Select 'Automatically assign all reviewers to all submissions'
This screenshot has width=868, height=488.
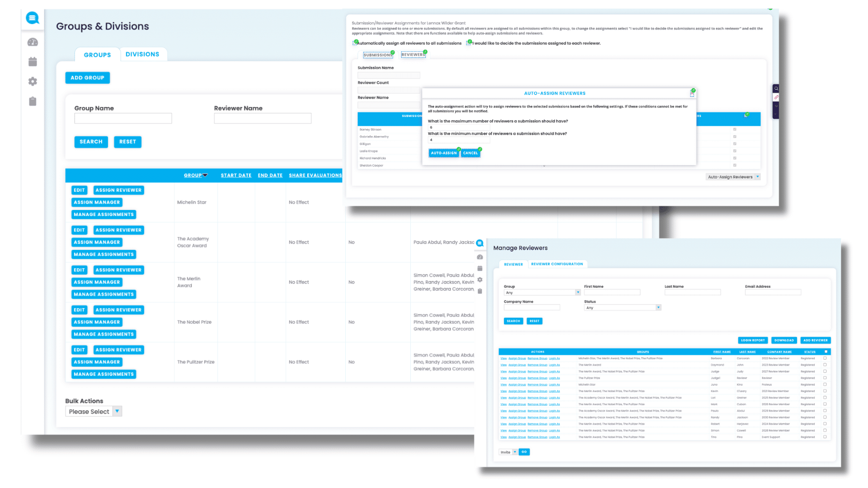tap(355, 43)
